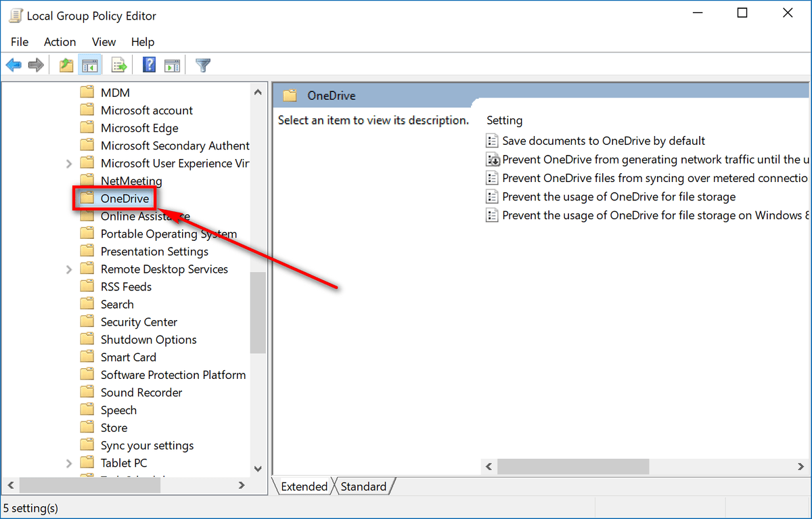812x519 pixels.
Task: Select 'Prevent the usage of OneDrive for file storage'
Action: (x=618, y=197)
